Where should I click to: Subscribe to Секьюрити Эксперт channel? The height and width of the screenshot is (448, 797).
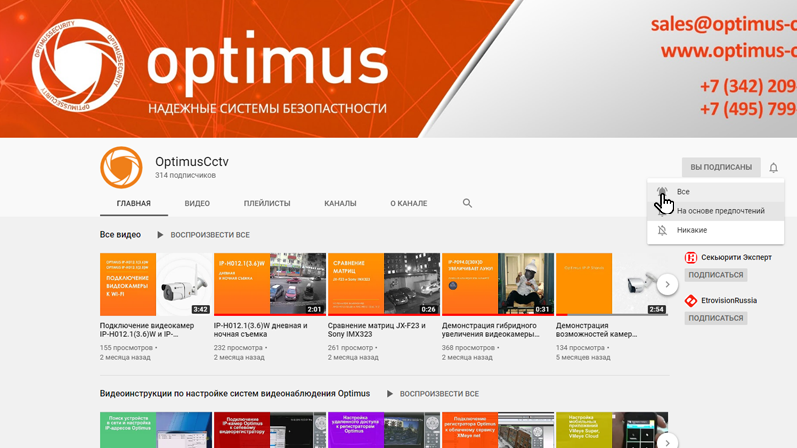tap(716, 275)
